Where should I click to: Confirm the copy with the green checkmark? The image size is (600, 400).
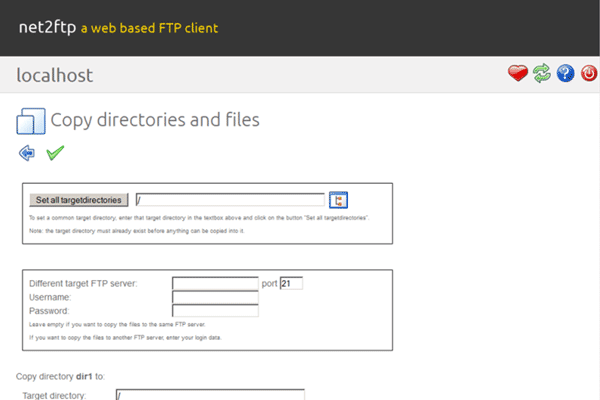pyautogui.click(x=55, y=152)
